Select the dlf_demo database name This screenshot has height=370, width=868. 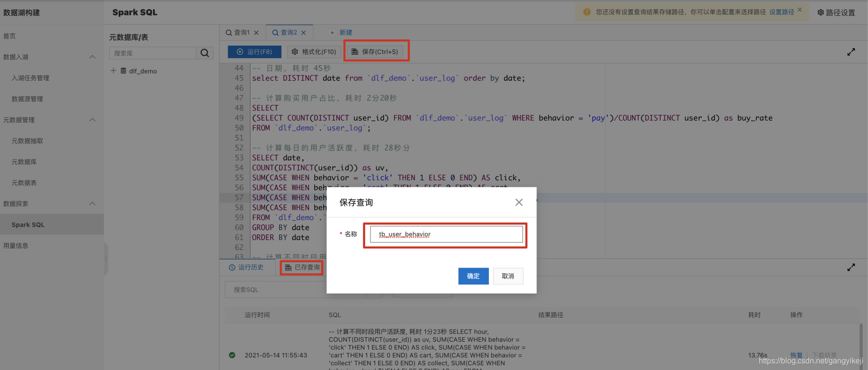pos(143,71)
